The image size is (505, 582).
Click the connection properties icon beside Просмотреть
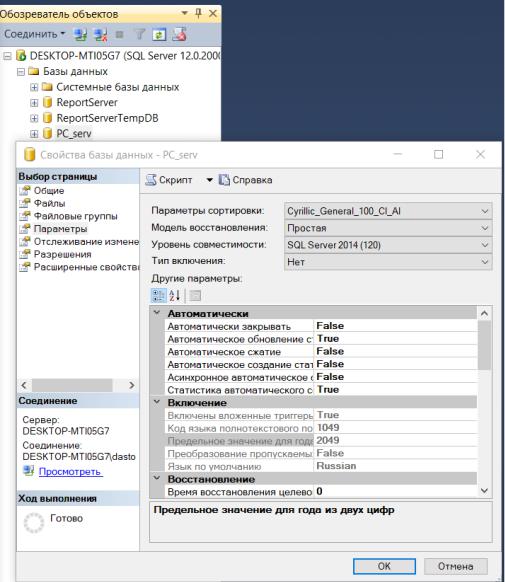[29, 471]
